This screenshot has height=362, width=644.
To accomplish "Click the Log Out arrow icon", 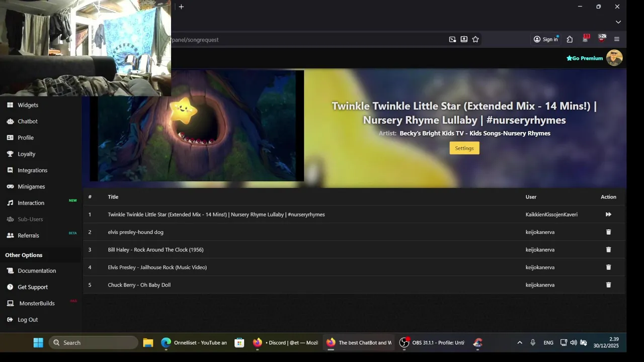I will pos(10,320).
